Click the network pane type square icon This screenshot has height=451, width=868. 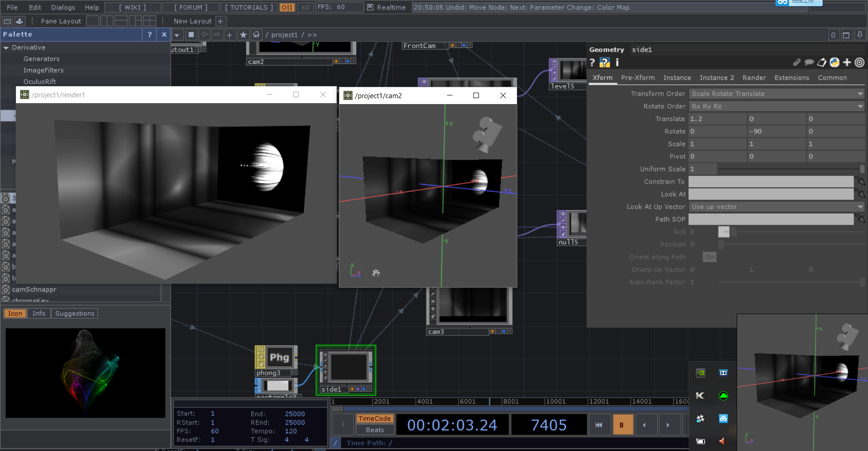(191, 35)
